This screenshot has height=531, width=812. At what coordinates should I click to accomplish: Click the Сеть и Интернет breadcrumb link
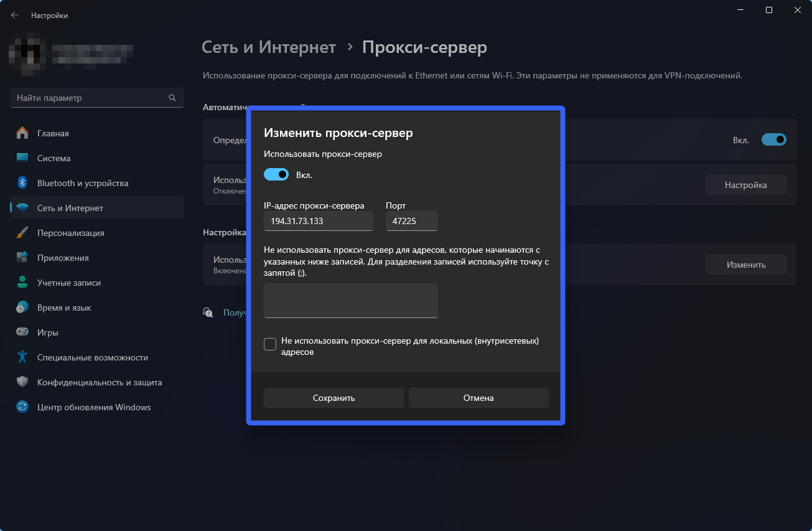pos(269,47)
